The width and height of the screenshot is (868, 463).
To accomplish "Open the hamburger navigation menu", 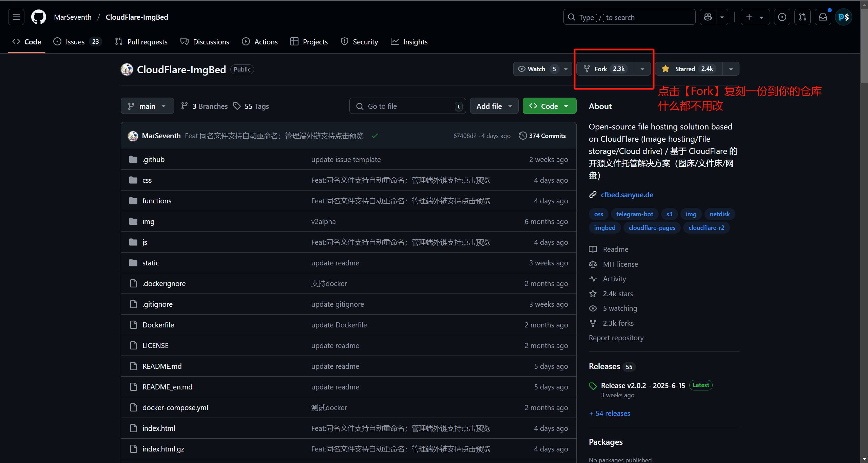I will (x=16, y=17).
